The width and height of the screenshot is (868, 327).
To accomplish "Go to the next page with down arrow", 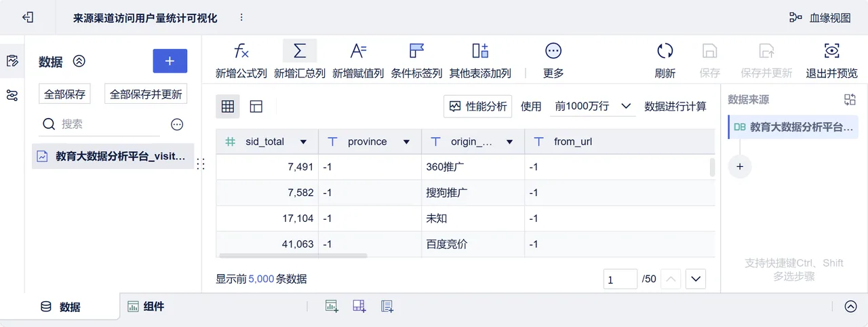I will pyautogui.click(x=696, y=279).
